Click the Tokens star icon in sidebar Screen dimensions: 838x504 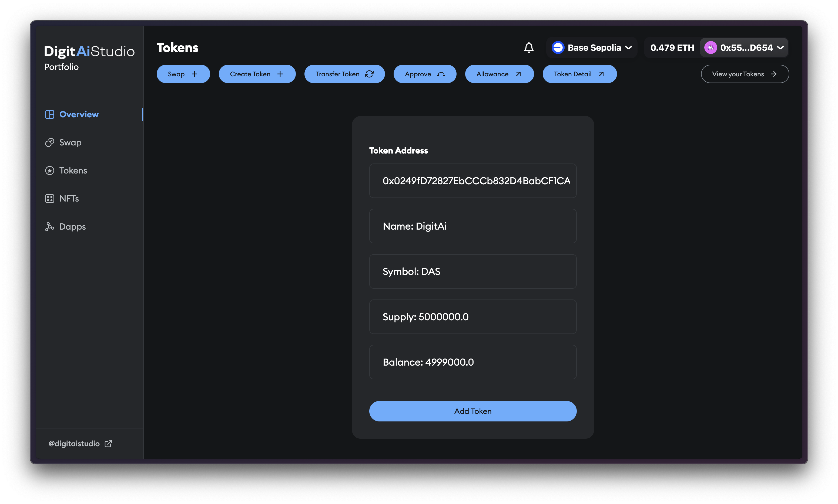50,171
